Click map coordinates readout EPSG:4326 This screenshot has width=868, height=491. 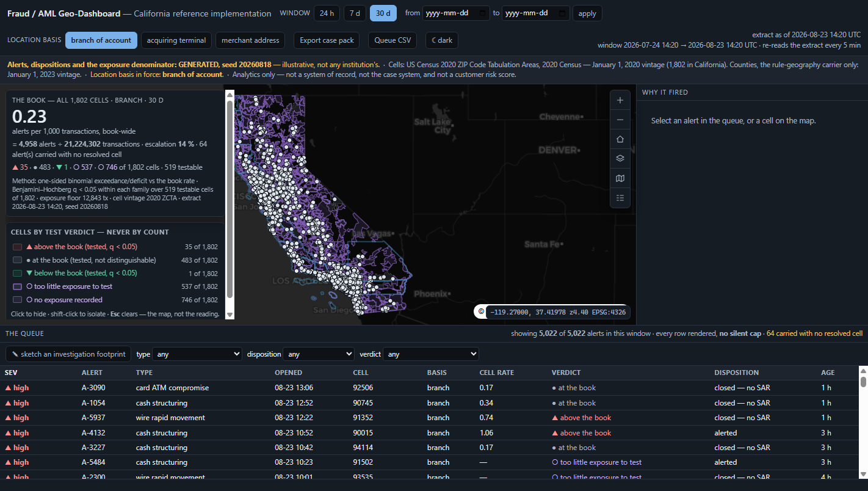(558, 312)
